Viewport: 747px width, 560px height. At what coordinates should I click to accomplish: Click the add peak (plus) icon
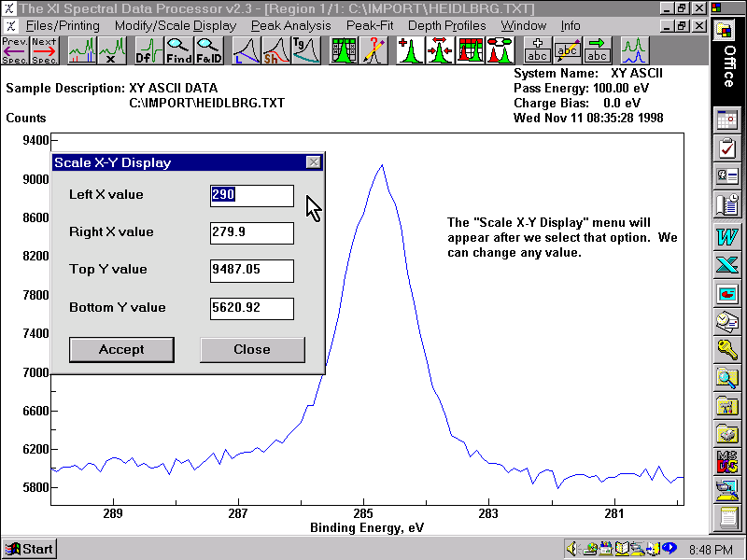click(x=410, y=50)
